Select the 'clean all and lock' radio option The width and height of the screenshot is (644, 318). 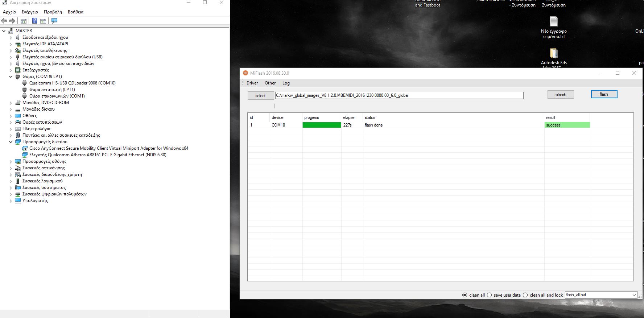[x=525, y=295]
